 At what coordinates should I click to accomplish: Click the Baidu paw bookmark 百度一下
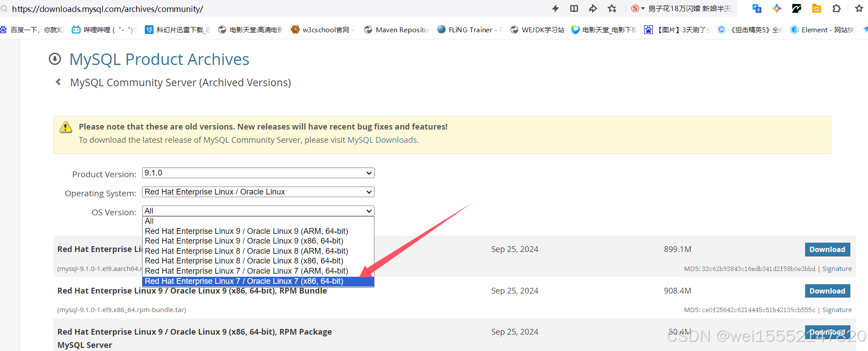point(32,30)
